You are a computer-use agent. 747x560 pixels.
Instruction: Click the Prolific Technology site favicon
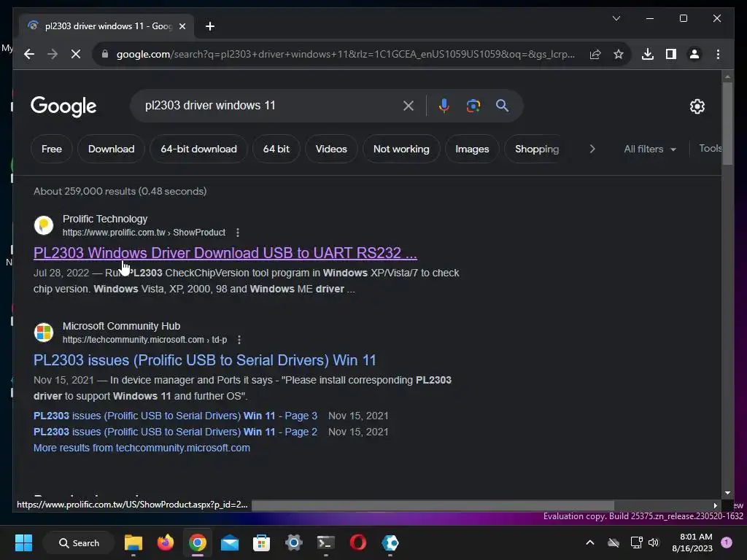pos(44,225)
